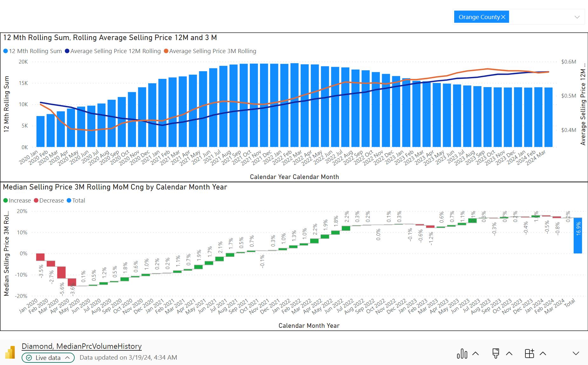
Task: Expand the chevron beside the bar chart icon
Action: pos(475,353)
